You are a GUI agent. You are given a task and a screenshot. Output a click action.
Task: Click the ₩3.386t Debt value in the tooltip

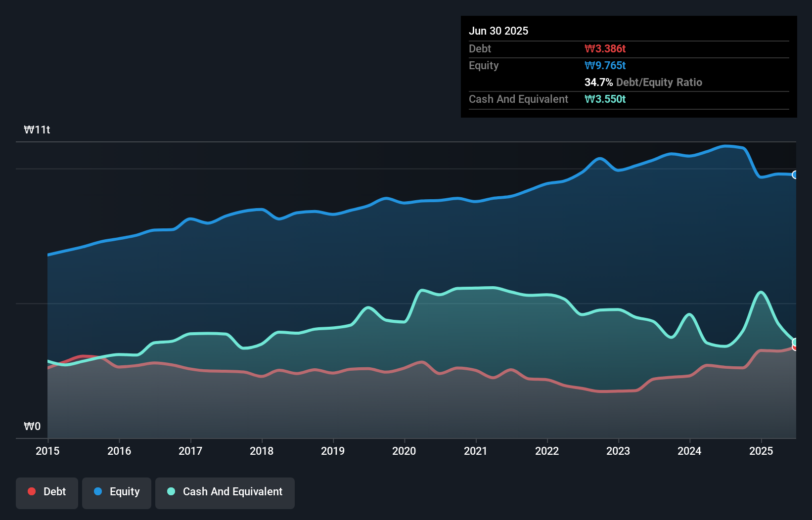point(605,48)
